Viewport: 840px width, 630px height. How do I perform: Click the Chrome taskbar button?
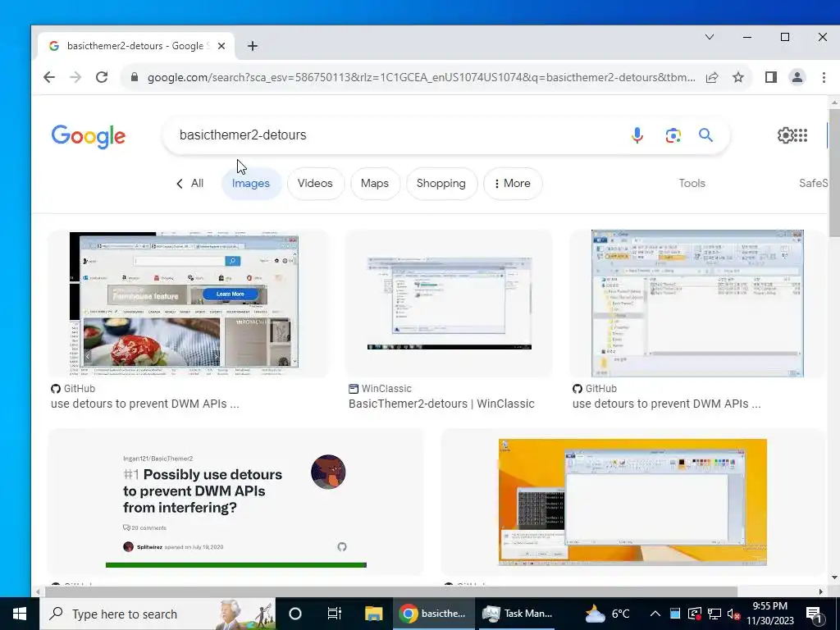[434, 614]
